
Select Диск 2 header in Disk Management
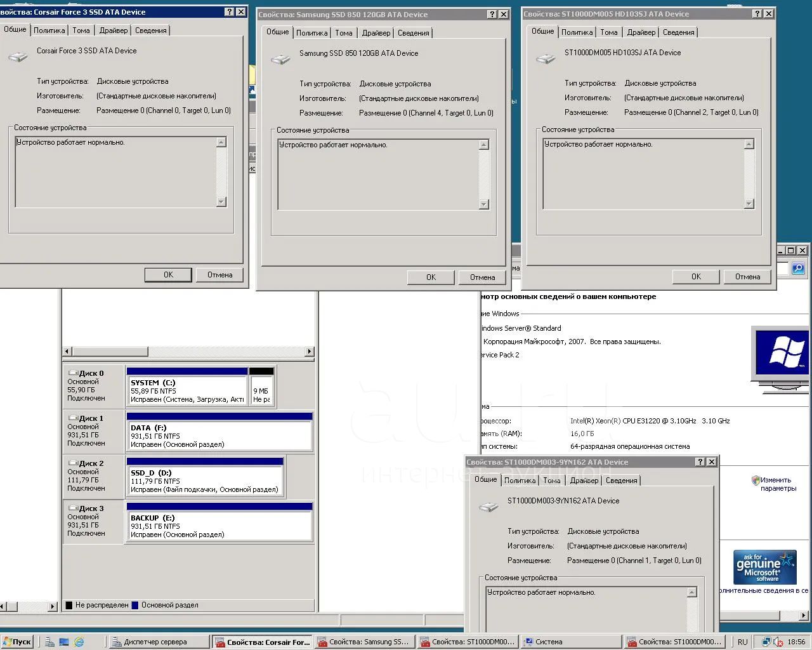[x=93, y=476]
